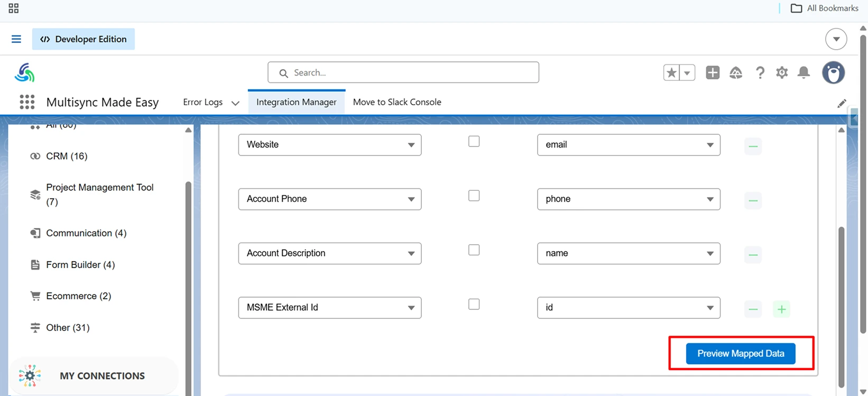Viewport: 868px width, 396px height.
Task: Open the name target field dropdown
Action: [629, 253]
